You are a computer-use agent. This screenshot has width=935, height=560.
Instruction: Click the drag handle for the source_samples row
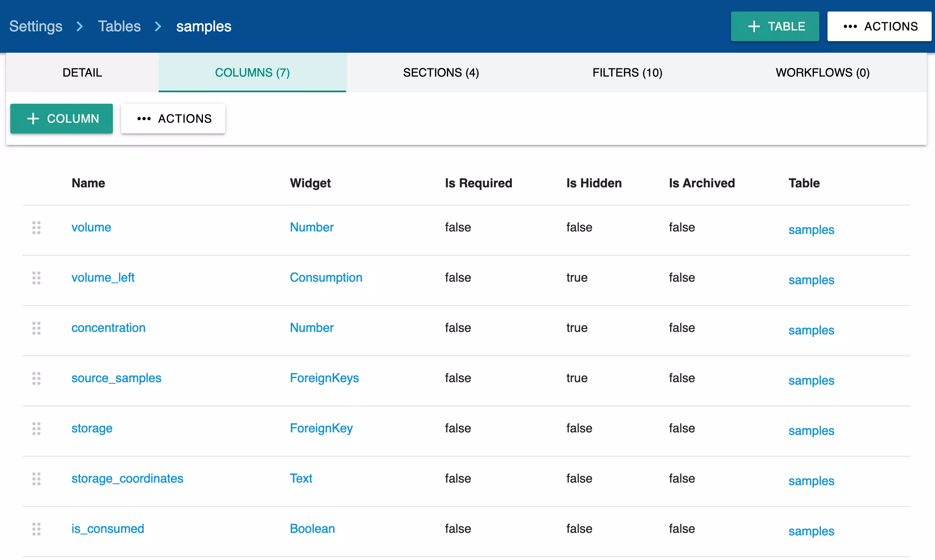pos(36,378)
